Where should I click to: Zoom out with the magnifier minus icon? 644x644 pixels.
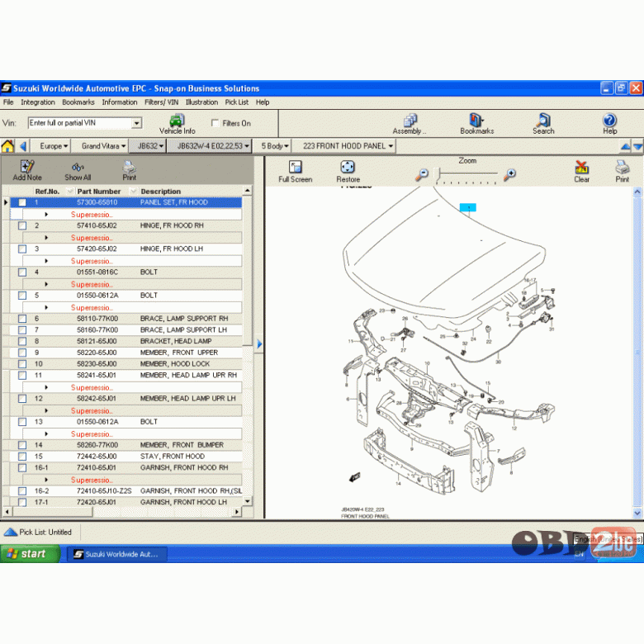(x=421, y=174)
